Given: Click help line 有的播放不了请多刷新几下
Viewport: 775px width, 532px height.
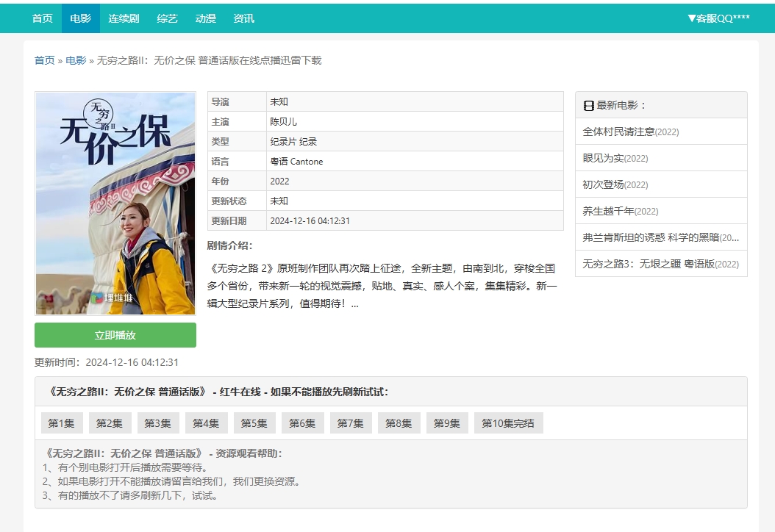Looking at the screenshot, I should tap(130, 495).
